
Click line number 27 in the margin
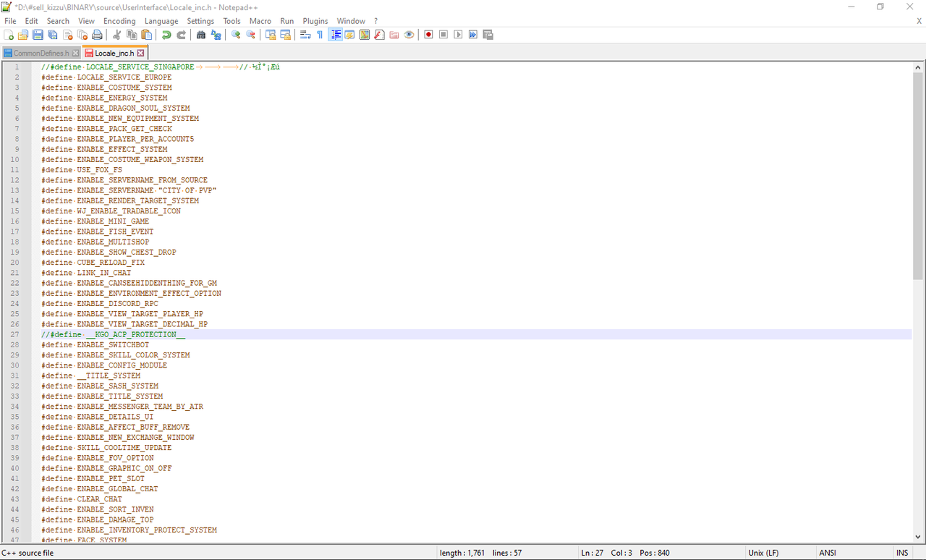pos(15,335)
